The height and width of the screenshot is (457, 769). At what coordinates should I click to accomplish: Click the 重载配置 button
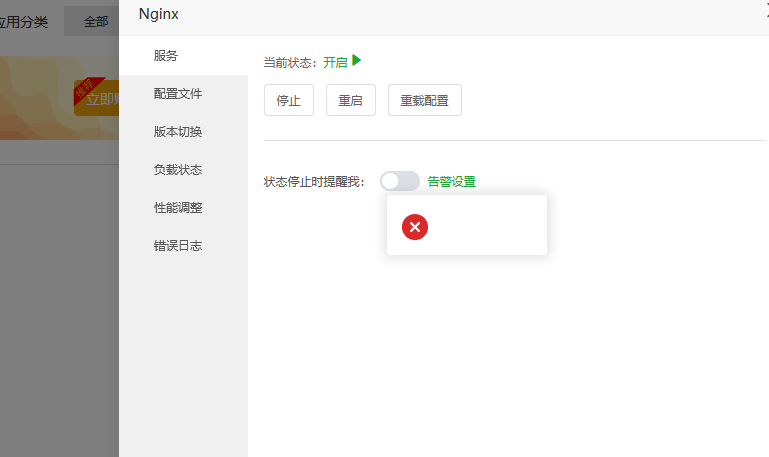425,100
